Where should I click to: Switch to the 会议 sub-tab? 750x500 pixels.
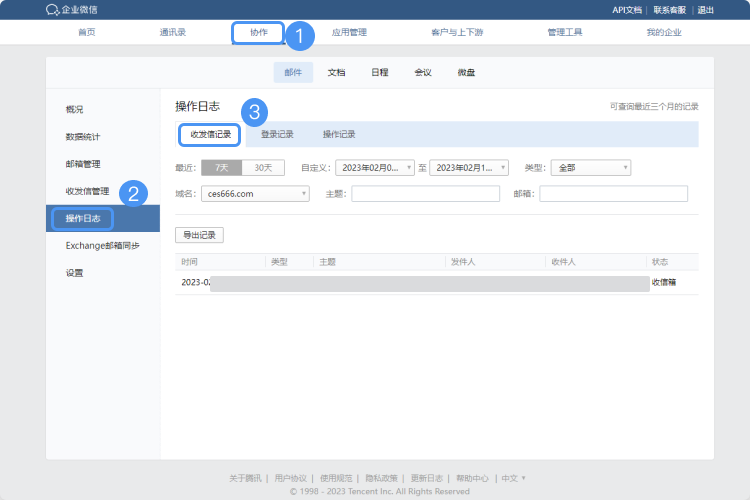tap(423, 72)
